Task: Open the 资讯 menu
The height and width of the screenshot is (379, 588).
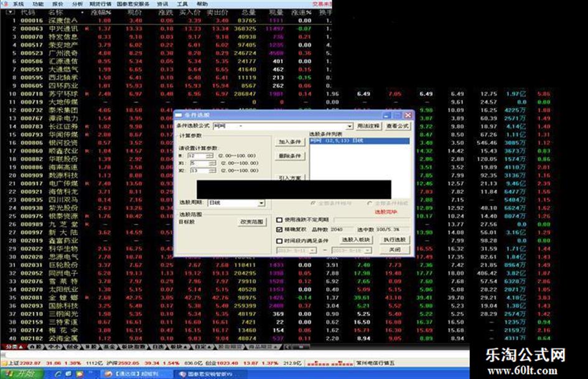Action: (162, 4)
